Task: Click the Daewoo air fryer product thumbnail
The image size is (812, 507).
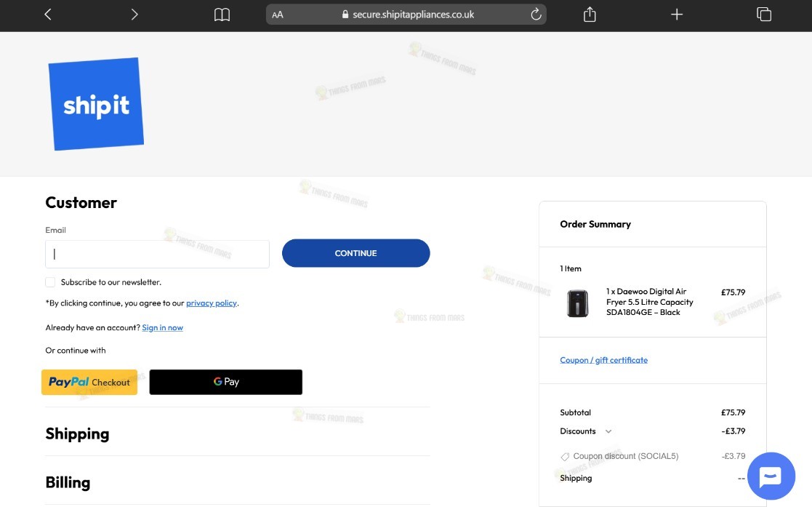Action: point(577,303)
